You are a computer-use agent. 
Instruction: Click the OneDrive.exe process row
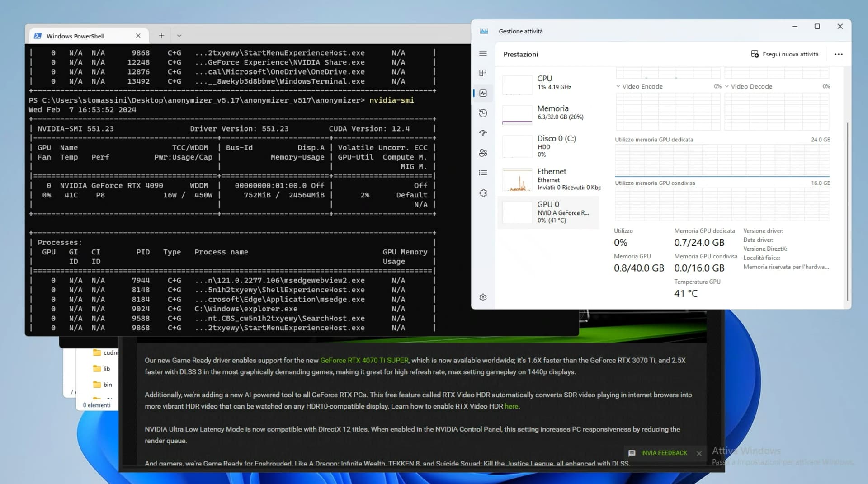point(232,72)
